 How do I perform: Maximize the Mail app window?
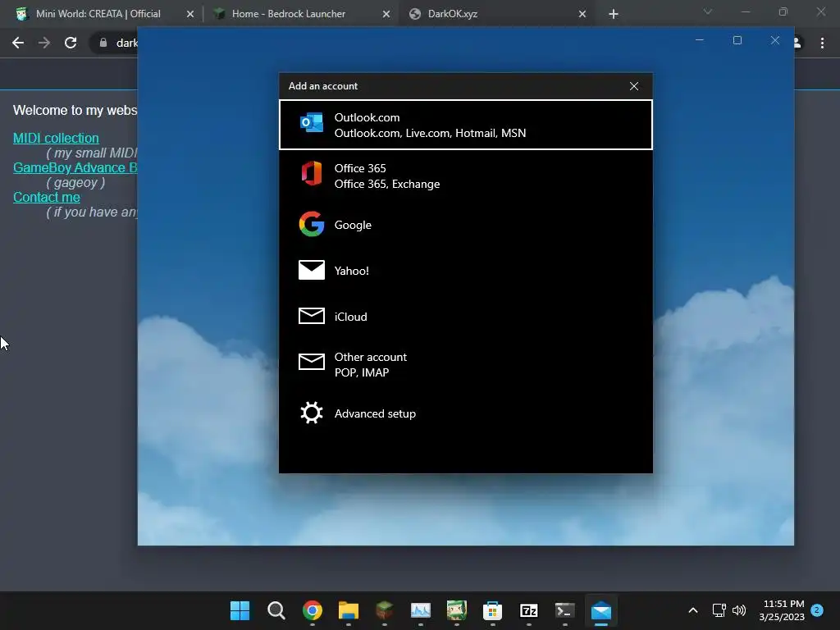pos(737,40)
